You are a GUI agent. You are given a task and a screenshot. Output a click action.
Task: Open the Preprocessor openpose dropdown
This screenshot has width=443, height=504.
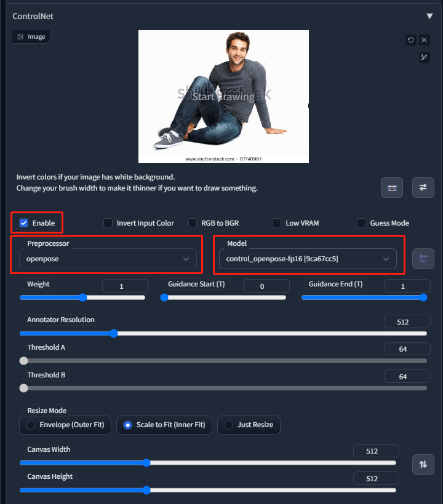[x=108, y=259]
